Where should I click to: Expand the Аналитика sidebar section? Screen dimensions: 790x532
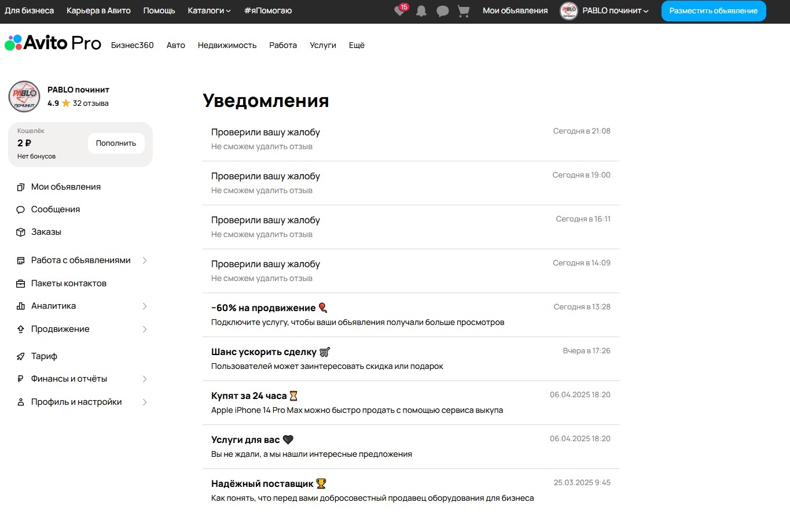click(81, 306)
